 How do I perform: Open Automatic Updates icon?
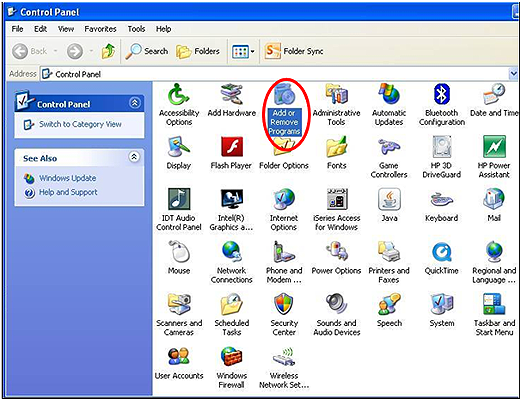tap(389, 104)
